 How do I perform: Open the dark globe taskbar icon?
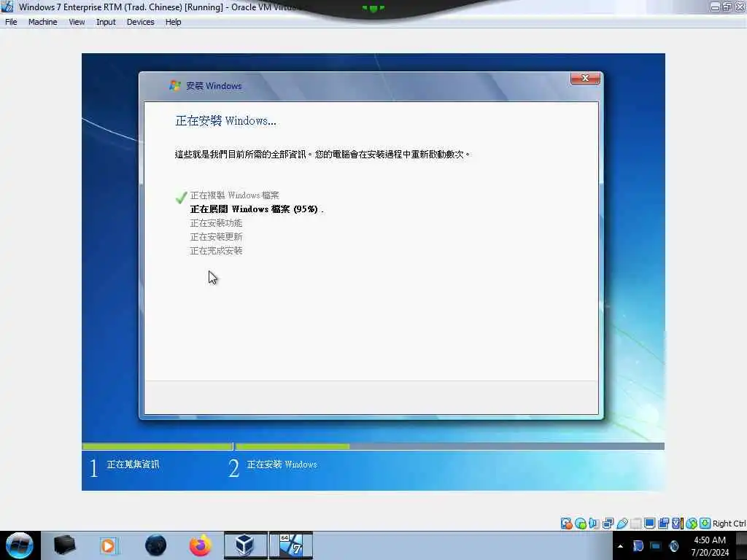click(155, 545)
